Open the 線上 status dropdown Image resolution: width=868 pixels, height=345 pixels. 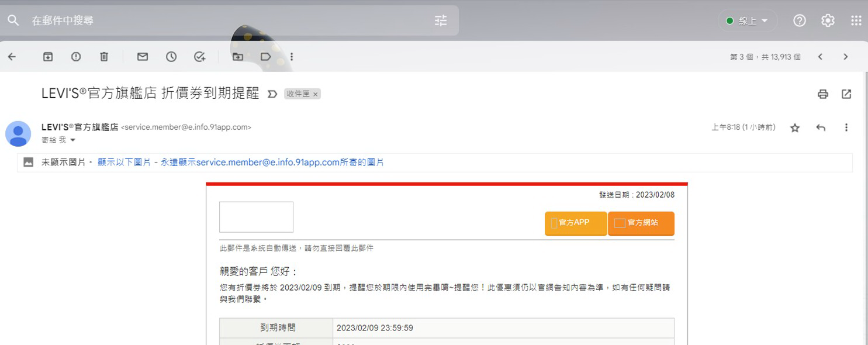pyautogui.click(x=748, y=21)
